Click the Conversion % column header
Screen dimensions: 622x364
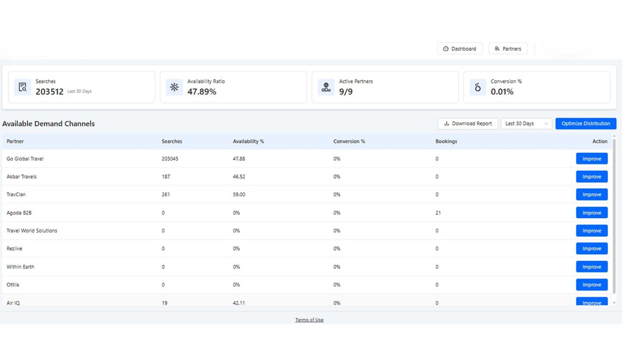pos(349,141)
